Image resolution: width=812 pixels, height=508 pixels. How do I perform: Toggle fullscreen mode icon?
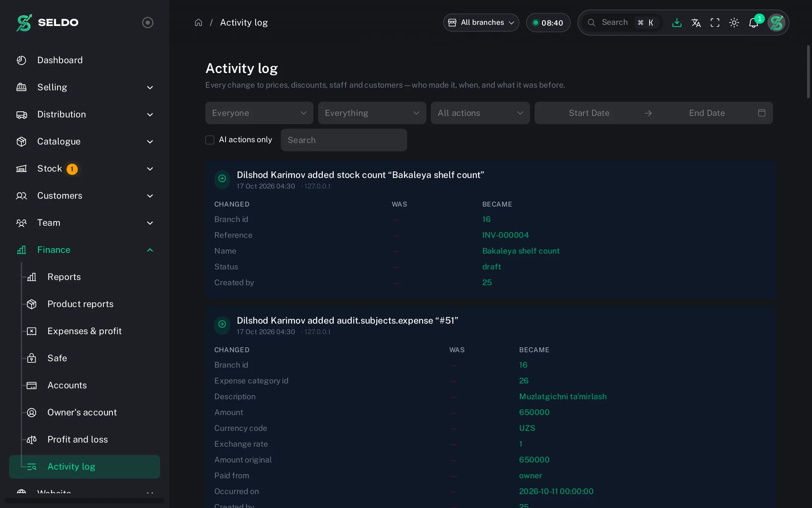715,23
